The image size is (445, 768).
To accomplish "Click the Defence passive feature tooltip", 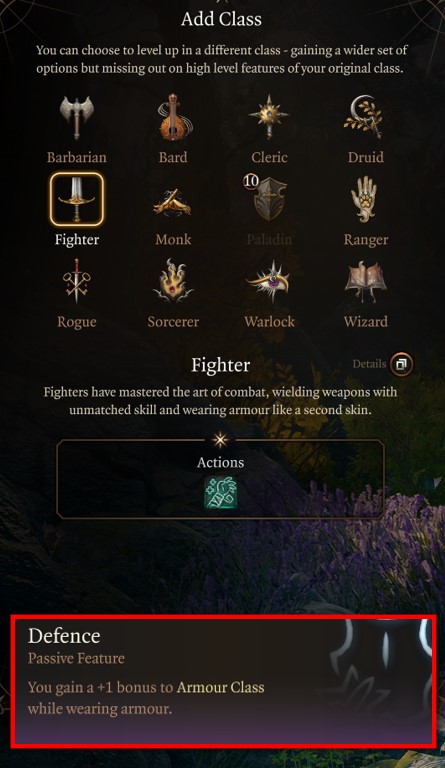I will pos(223,681).
